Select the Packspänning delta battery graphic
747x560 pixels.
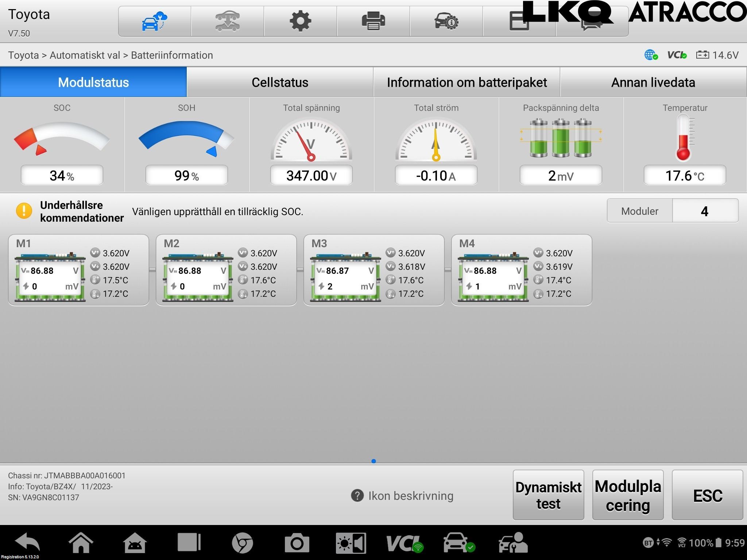tap(561, 137)
